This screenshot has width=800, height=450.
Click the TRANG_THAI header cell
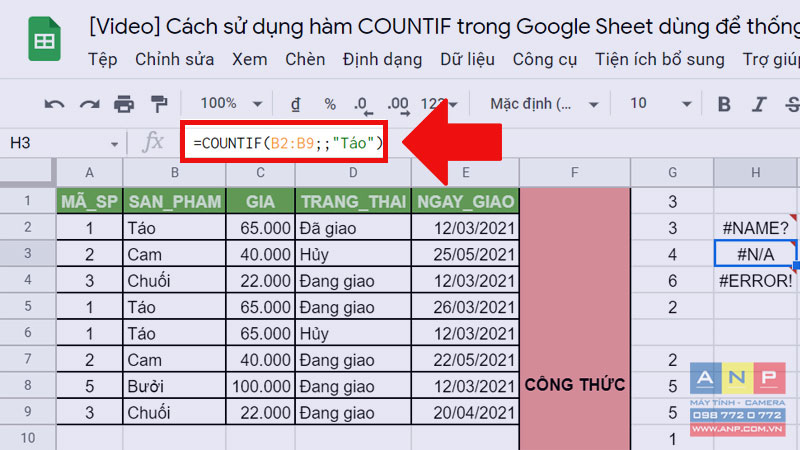(x=353, y=201)
